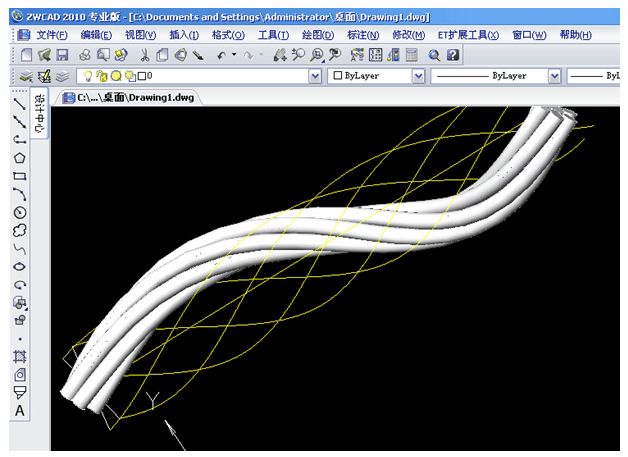
Task: Click the Cut scissors icon
Action: pos(146,55)
